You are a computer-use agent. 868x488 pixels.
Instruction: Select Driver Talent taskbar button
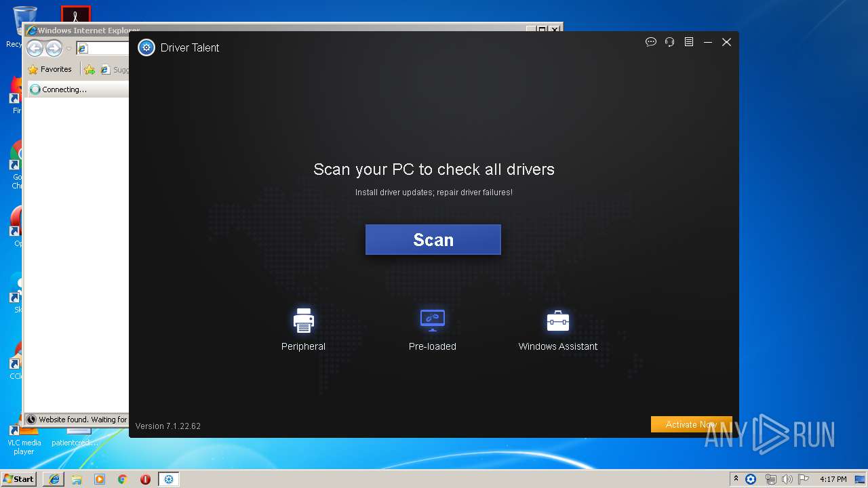168,479
